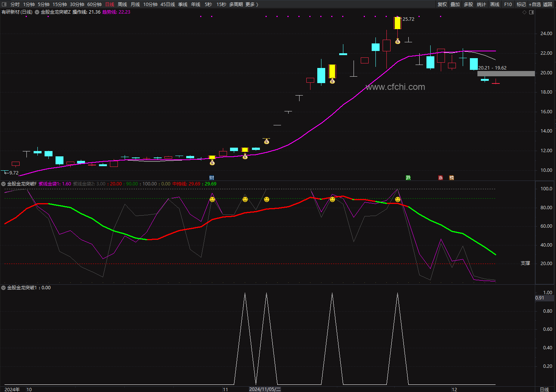This screenshot has width=556, height=392.
Task: Click the money bag signal under the 25.72 candle
Action: click(397, 42)
